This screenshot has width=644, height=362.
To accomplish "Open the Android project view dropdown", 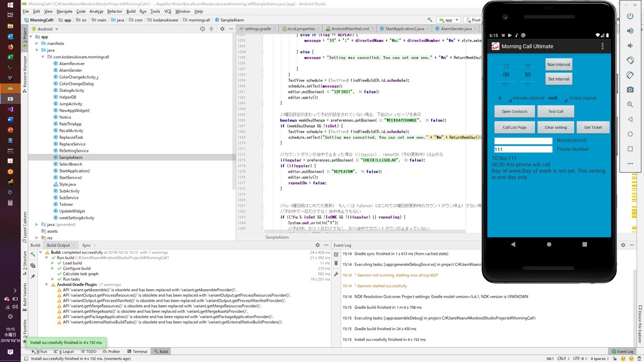I will click(x=44, y=29).
